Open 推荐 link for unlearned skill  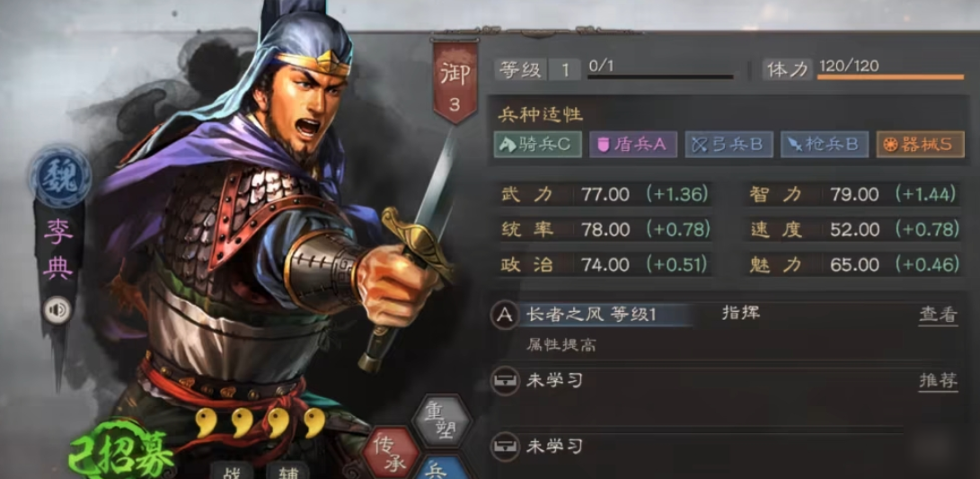coord(938,381)
